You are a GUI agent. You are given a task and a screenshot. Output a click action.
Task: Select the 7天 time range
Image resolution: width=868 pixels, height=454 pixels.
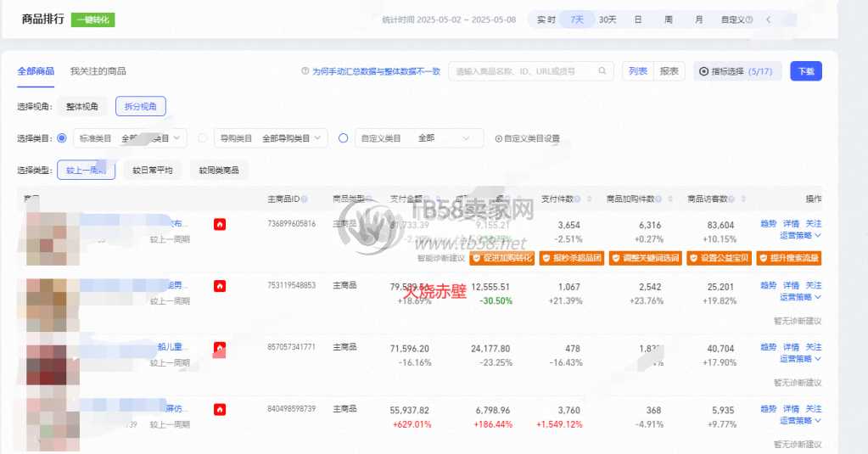click(x=577, y=20)
